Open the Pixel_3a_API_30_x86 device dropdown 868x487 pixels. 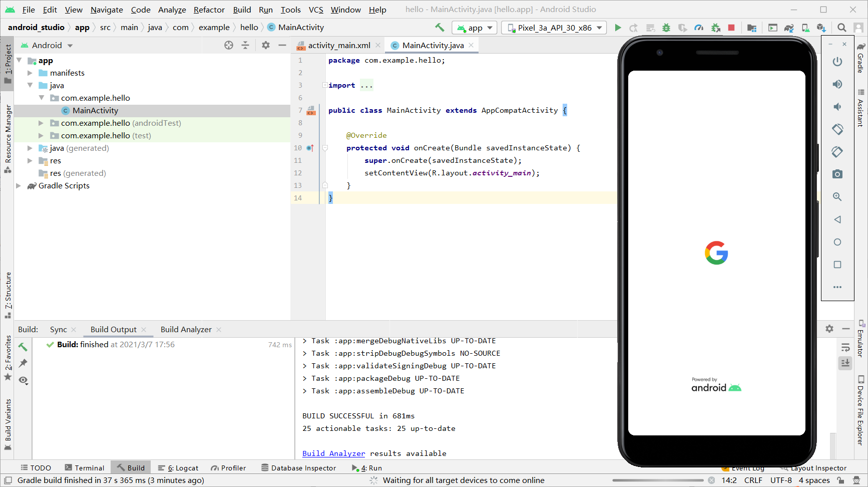point(554,28)
